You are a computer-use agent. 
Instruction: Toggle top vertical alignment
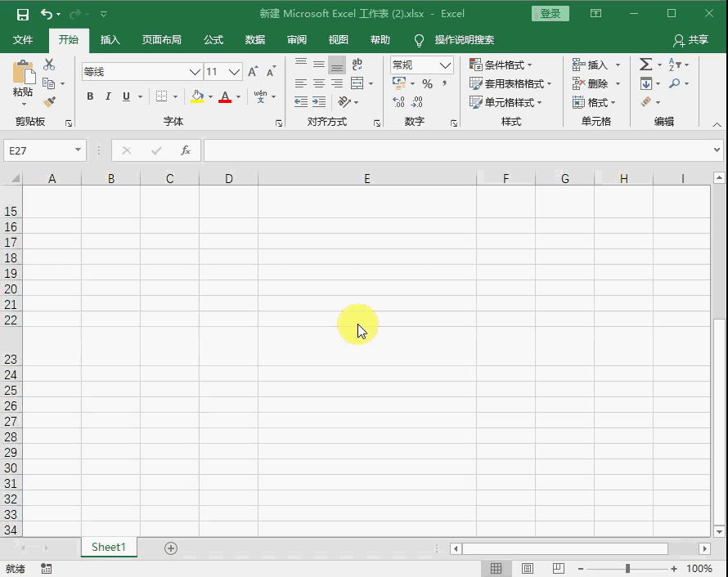pyautogui.click(x=301, y=65)
